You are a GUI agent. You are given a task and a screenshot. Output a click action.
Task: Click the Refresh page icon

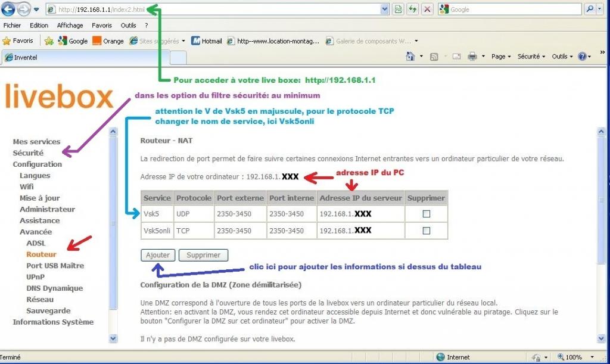(x=413, y=10)
